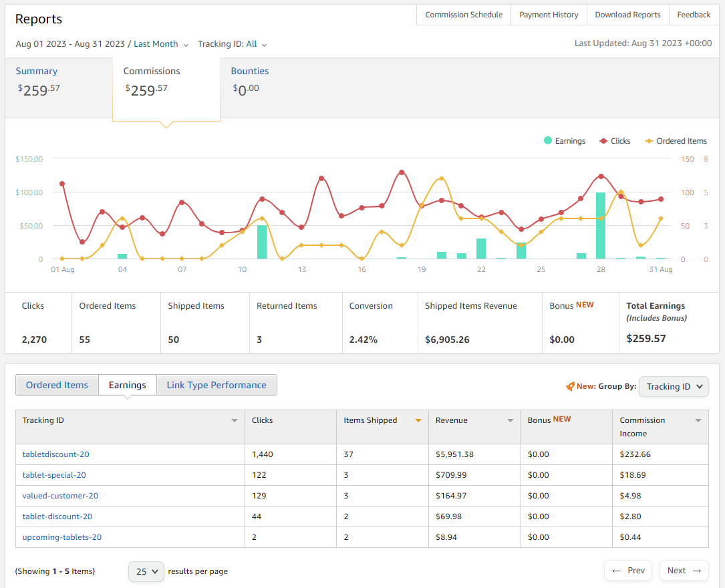Toggle the Earnings legend swatch

tap(548, 140)
